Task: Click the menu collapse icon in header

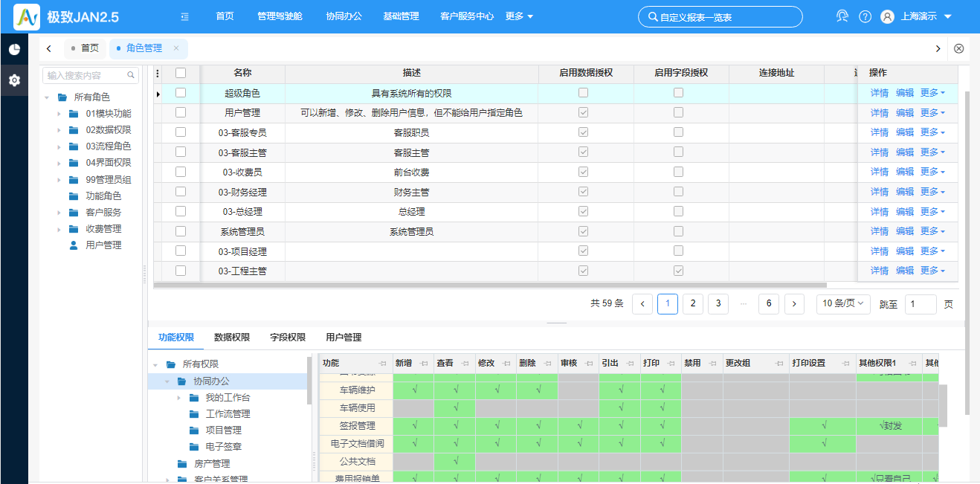Action: click(x=184, y=16)
